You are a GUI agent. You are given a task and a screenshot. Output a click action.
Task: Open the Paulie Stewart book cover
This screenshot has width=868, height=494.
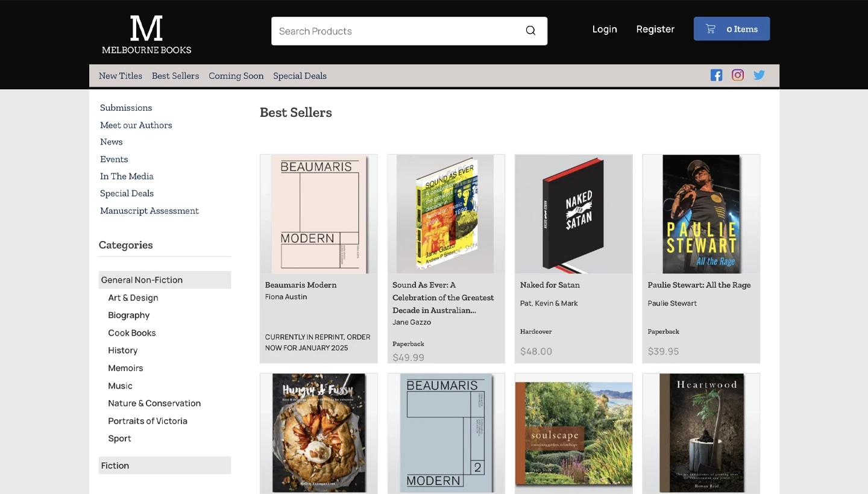point(701,214)
